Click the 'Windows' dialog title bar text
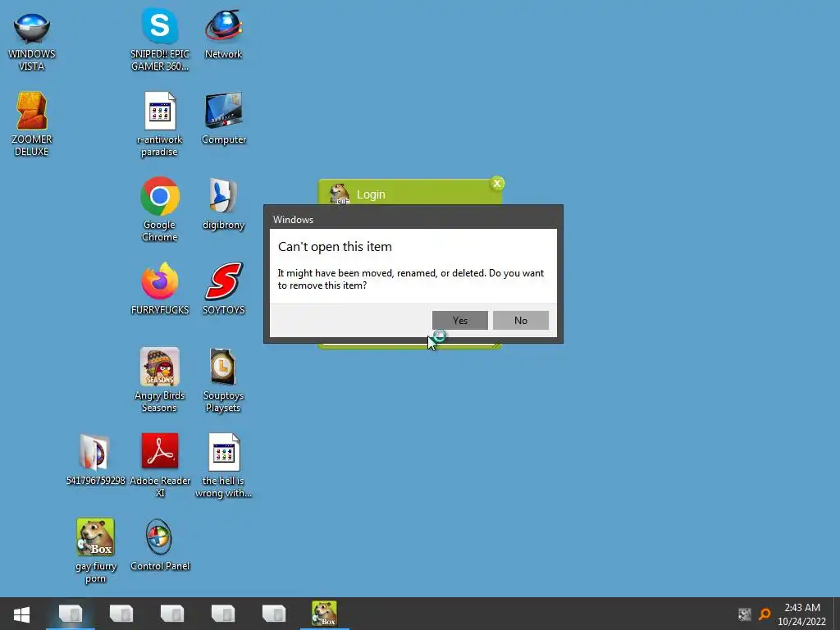 [x=293, y=220]
